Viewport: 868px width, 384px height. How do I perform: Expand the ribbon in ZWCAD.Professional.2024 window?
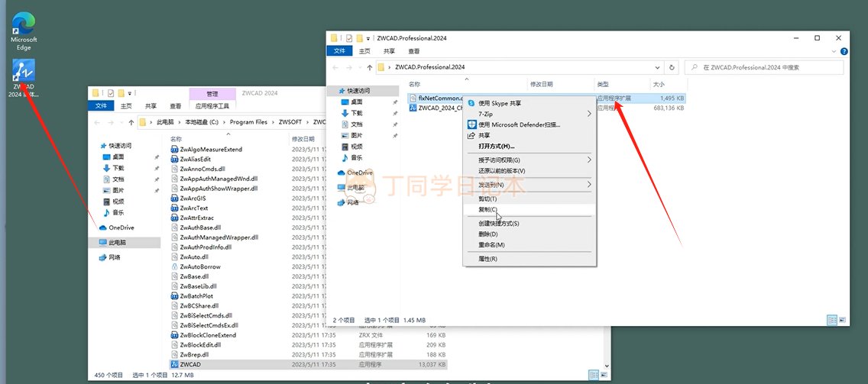[x=835, y=51]
